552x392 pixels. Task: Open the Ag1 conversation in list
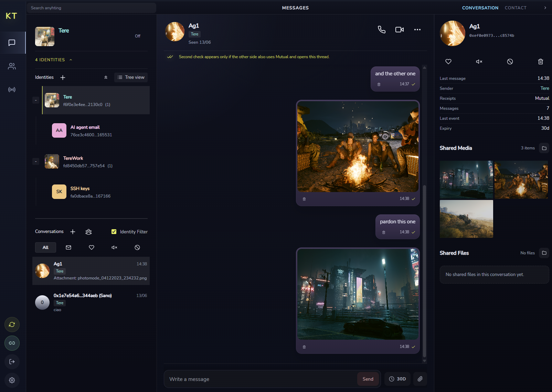pyautogui.click(x=91, y=271)
